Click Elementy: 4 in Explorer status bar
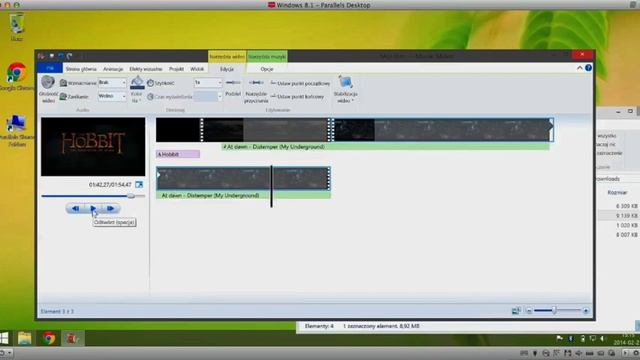640x360 pixels. pyautogui.click(x=319, y=326)
